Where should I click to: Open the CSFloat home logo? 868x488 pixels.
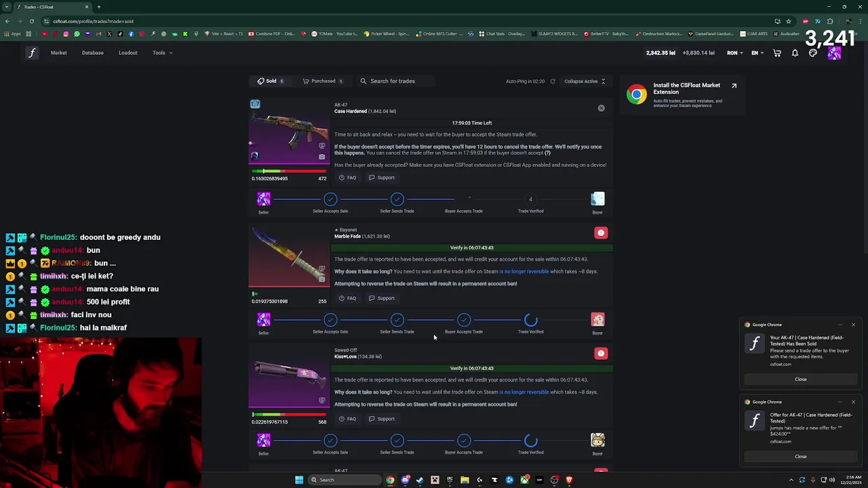point(32,53)
